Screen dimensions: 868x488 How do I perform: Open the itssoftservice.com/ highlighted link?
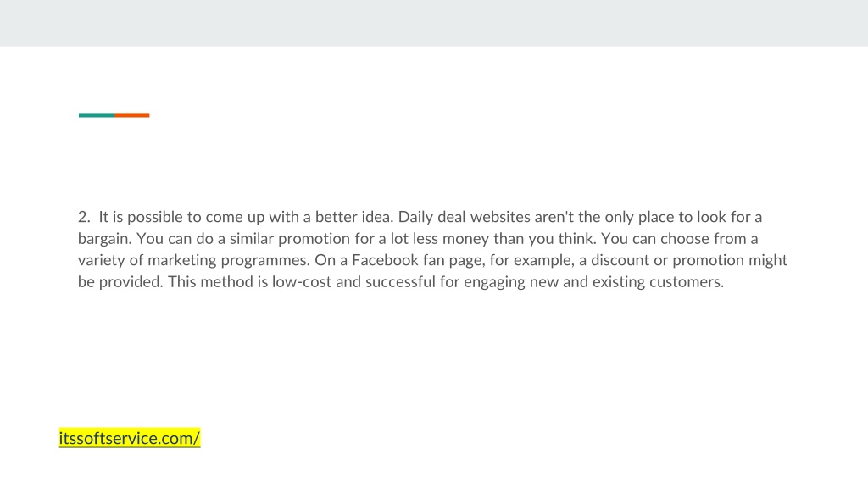tap(129, 438)
